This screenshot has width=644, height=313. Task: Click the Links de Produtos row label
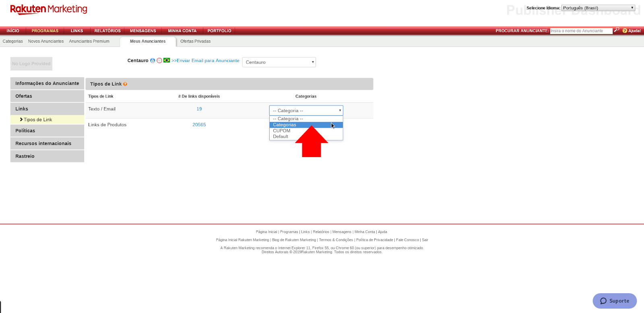[x=107, y=124]
